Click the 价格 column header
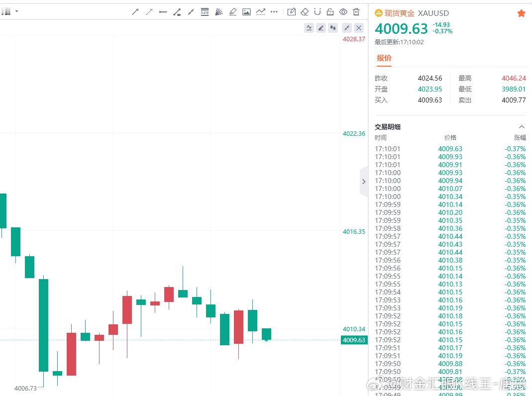 pyautogui.click(x=450, y=138)
